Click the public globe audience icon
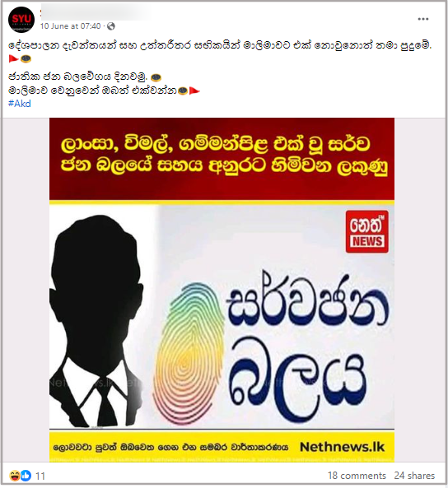The width and height of the screenshot is (448, 488). [x=111, y=26]
